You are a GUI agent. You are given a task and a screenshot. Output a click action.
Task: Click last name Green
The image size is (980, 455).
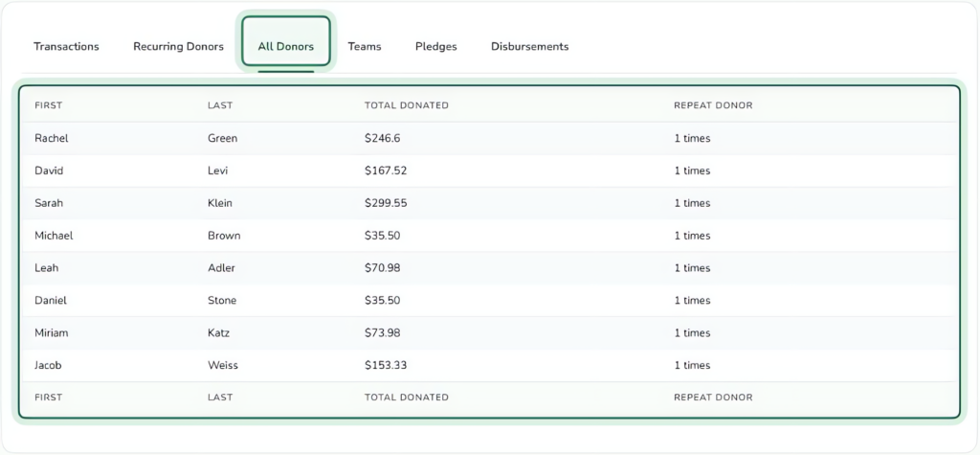222,138
